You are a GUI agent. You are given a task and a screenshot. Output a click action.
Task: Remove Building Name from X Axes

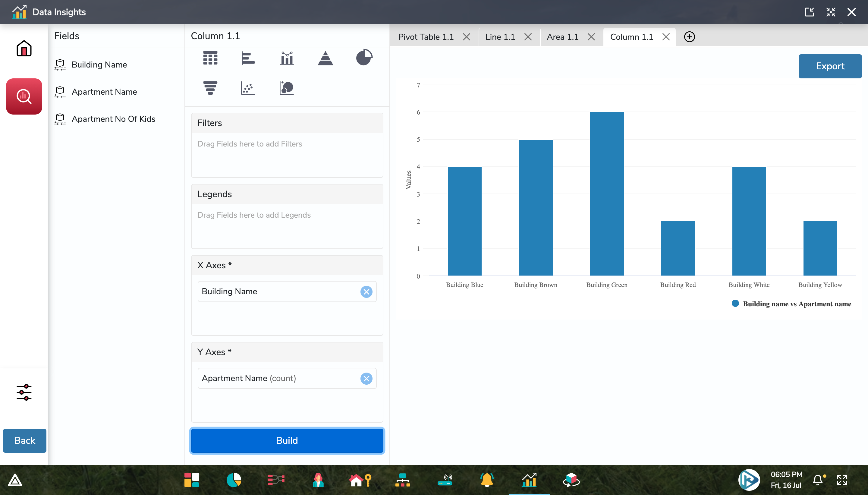(366, 292)
